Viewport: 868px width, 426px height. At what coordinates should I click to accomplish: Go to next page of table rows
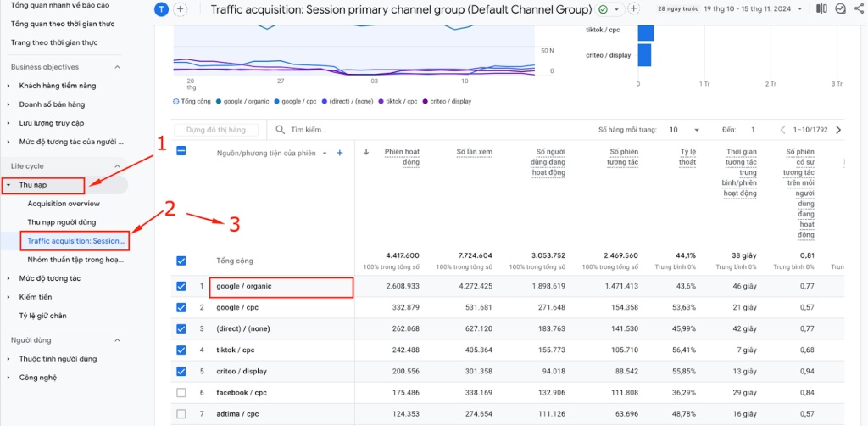tap(838, 130)
